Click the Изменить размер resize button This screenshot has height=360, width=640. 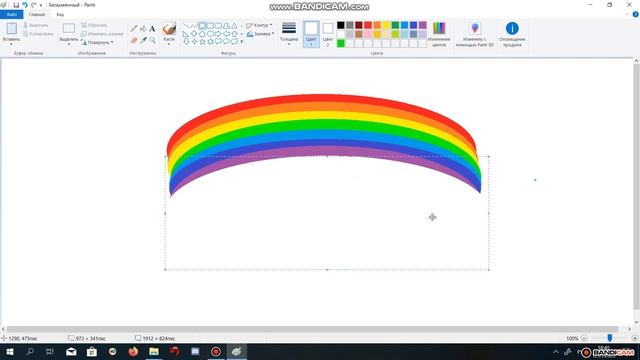(x=102, y=34)
